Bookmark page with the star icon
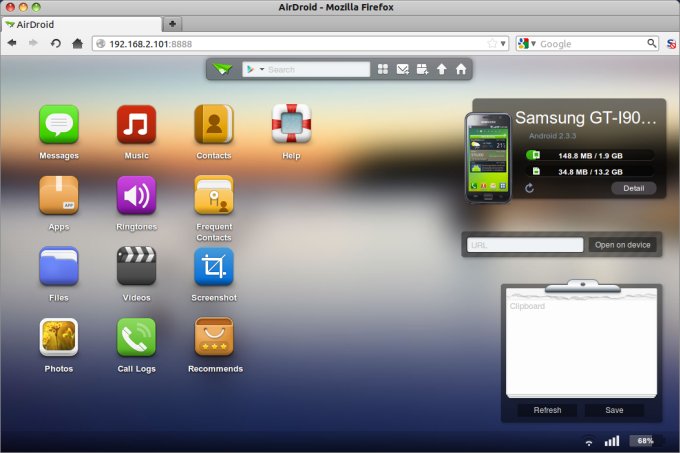Screen dimensions: 680x453 pos(492,43)
